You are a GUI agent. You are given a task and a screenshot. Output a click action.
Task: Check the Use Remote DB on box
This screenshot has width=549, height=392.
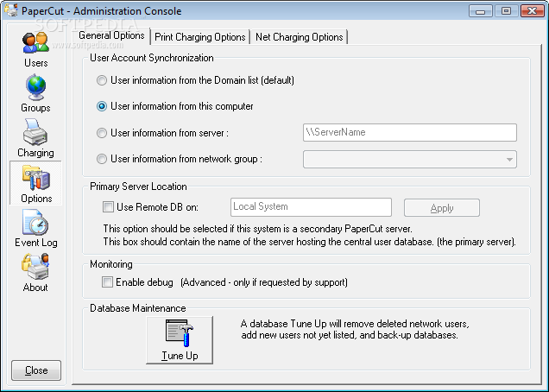coord(108,207)
